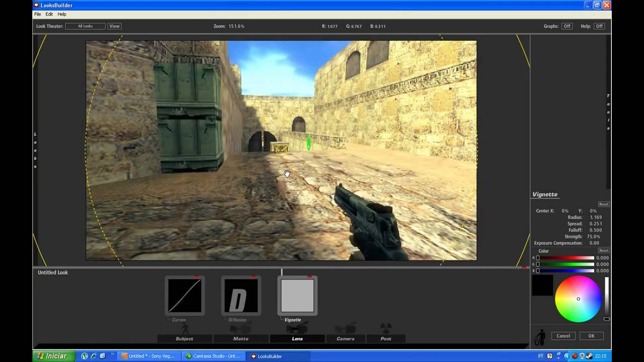Click the Vignette panel heading
The width and height of the screenshot is (644, 362).
[545, 195]
